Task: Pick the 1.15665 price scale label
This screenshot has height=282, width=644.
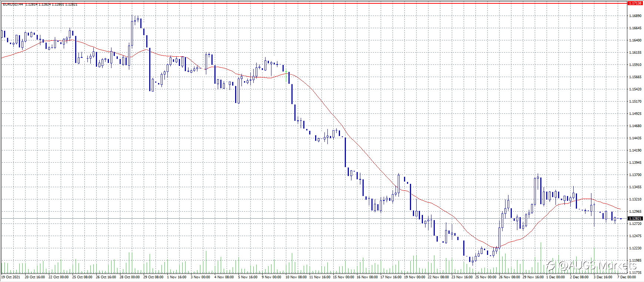Action: [x=635, y=77]
